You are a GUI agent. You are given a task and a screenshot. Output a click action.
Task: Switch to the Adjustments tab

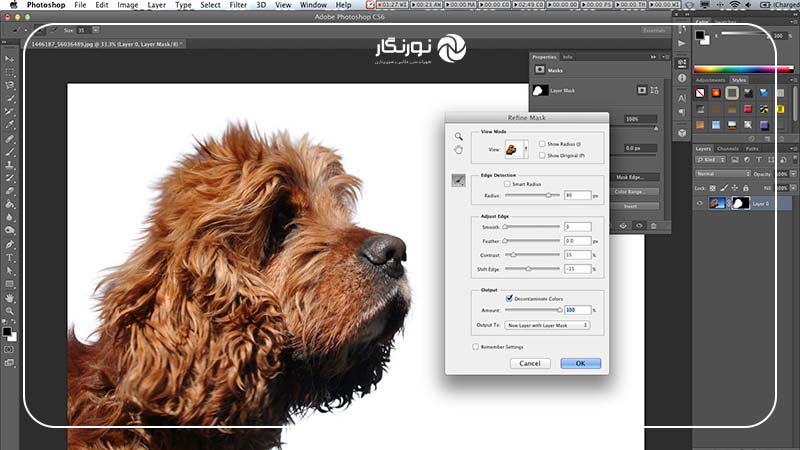[x=710, y=80]
